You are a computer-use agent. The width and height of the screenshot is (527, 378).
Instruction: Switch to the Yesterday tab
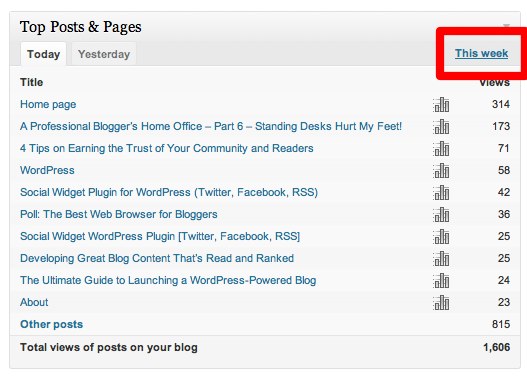104,54
